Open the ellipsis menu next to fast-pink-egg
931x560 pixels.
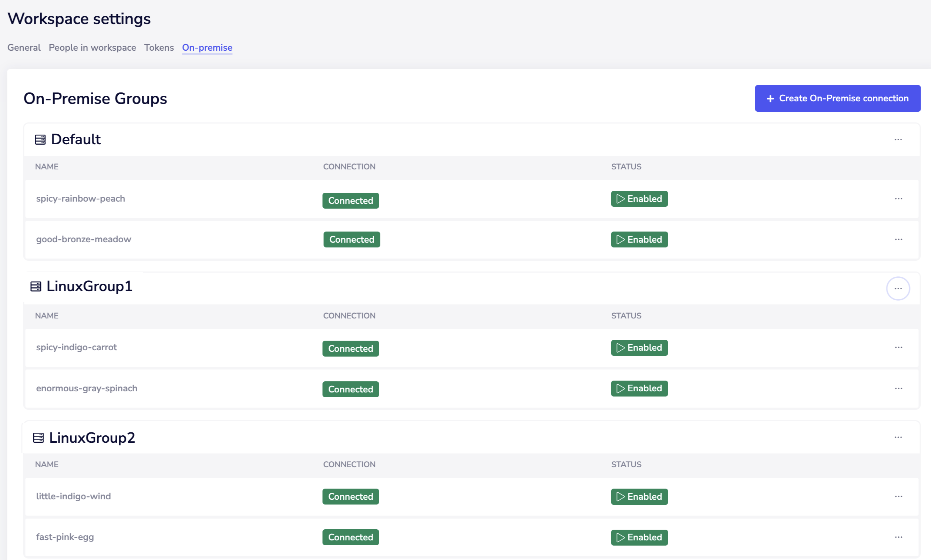[899, 537]
